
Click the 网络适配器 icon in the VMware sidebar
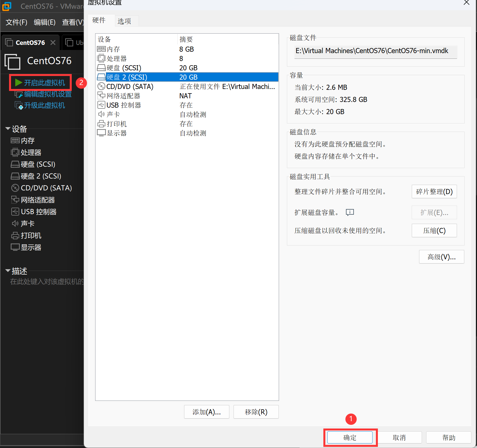[15, 200]
